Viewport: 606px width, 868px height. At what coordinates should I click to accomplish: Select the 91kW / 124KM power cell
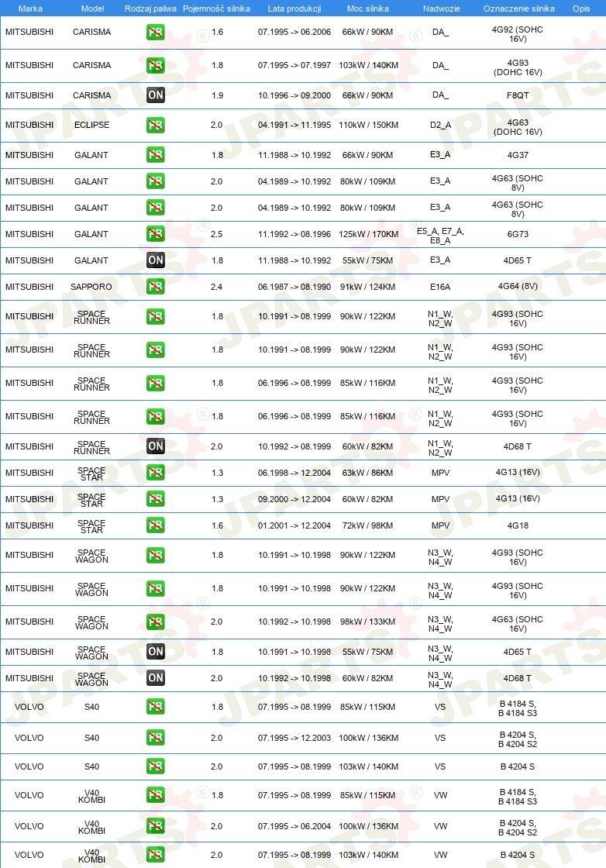[x=367, y=287]
